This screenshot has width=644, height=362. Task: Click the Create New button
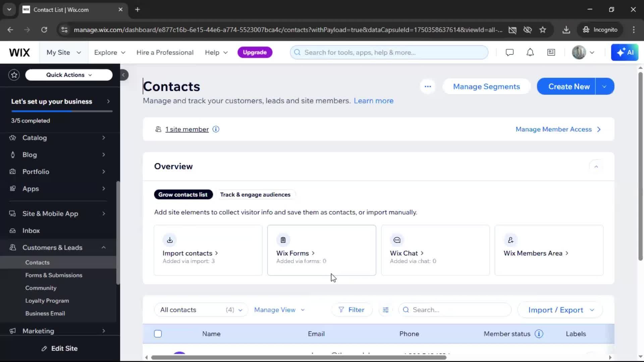click(x=567, y=86)
